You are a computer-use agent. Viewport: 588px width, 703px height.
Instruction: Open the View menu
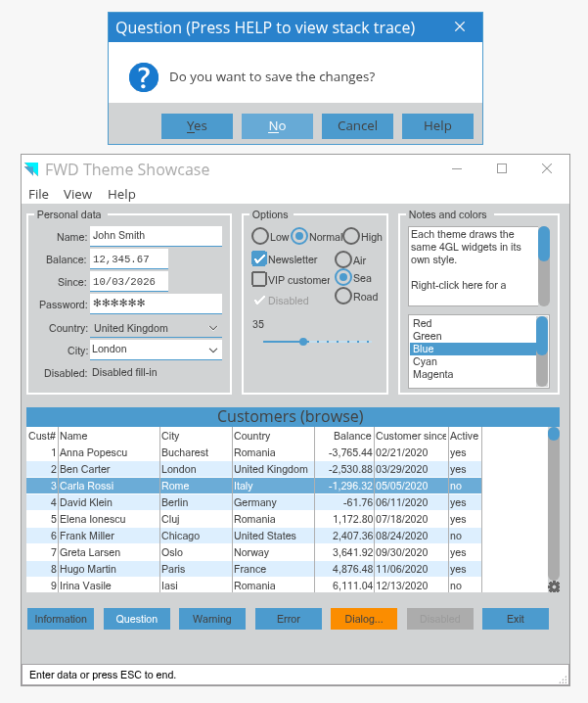point(77,194)
